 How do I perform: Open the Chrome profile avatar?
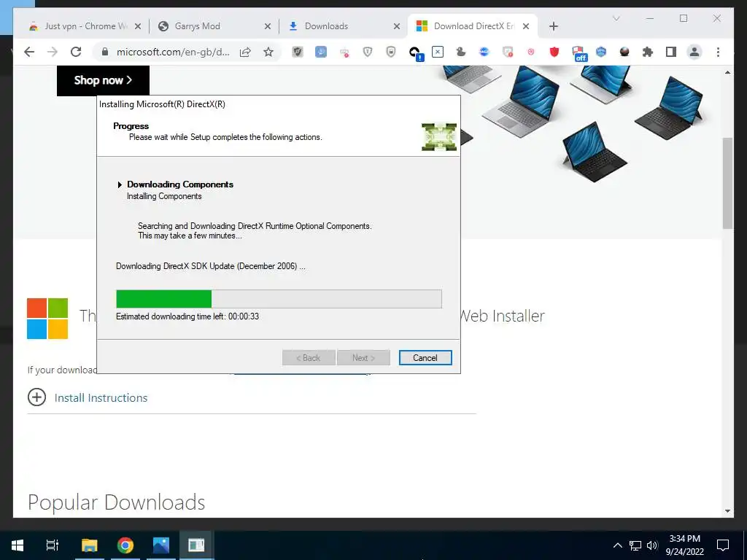(694, 52)
